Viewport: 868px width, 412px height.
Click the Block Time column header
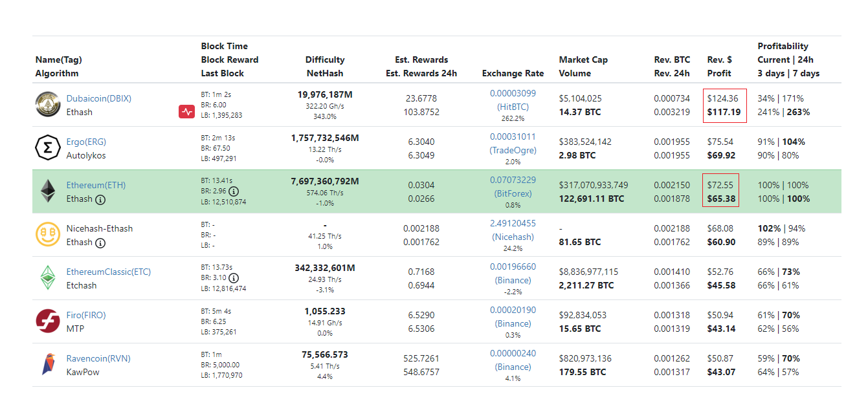224,46
